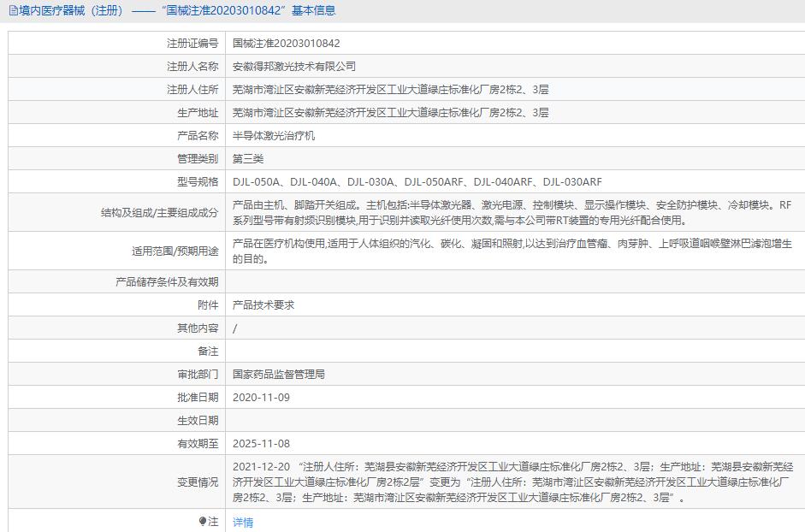Click the 其他内容 label
Screen dimensions: 805x532
pyautogui.click(x=198, y=328)
